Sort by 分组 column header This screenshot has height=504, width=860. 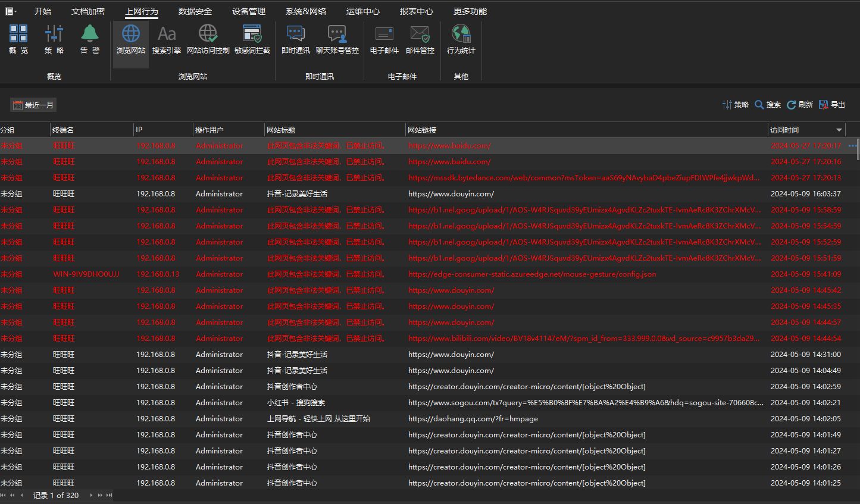(x=24, y=130)
